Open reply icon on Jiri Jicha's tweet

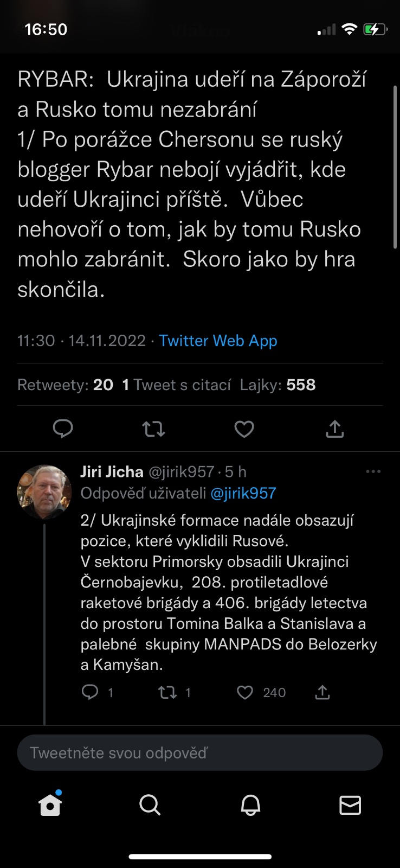tap(90, 692)
